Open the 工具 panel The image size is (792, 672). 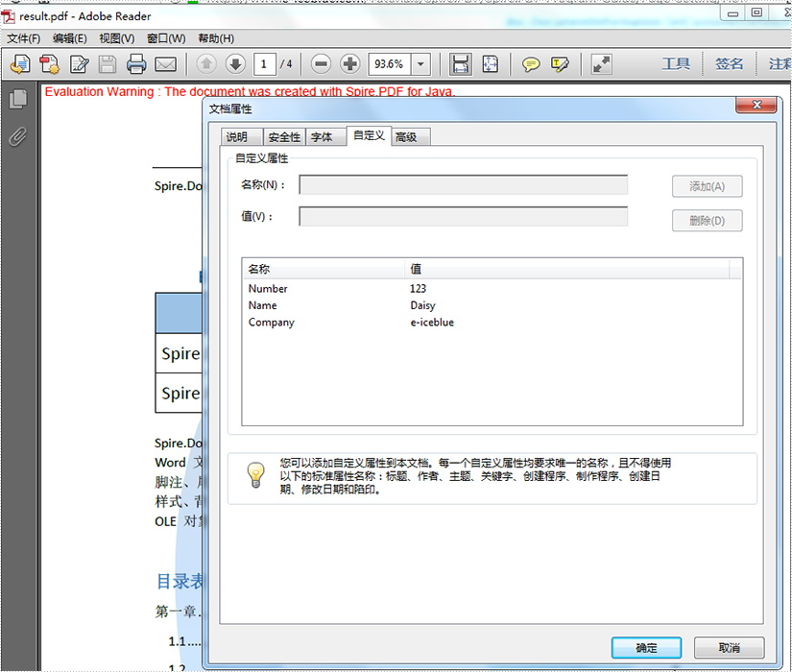click(676, 64)
